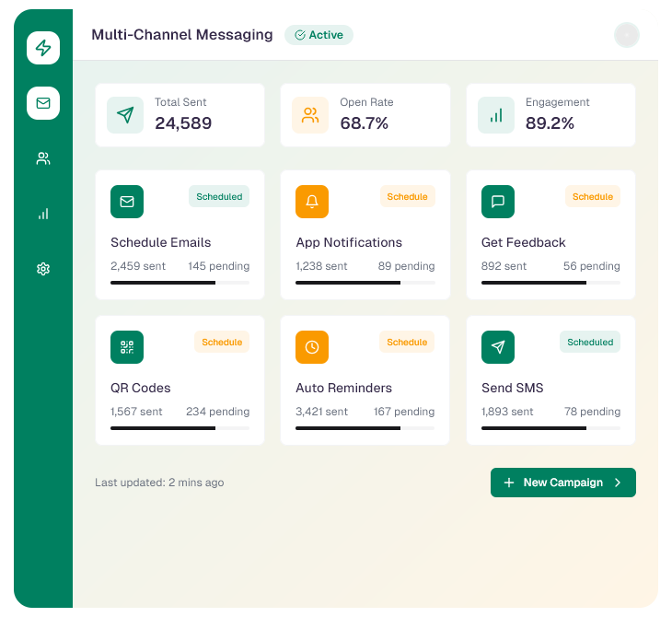This screenshot has height=617, width=672.
Task: Click the envelope icon on Schedule Emails card
Action: (127, 202)
